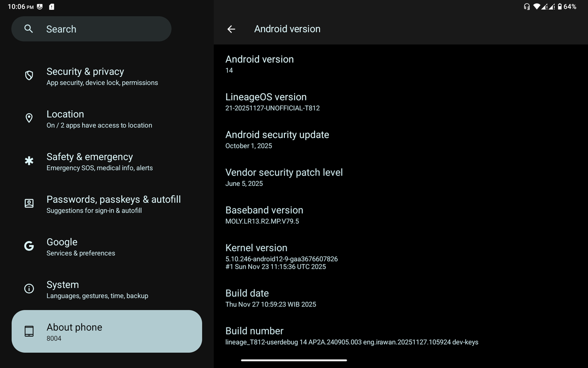588x368 pixels.
Task: Click the shield icon for Security & privacy
Action: 29,75
